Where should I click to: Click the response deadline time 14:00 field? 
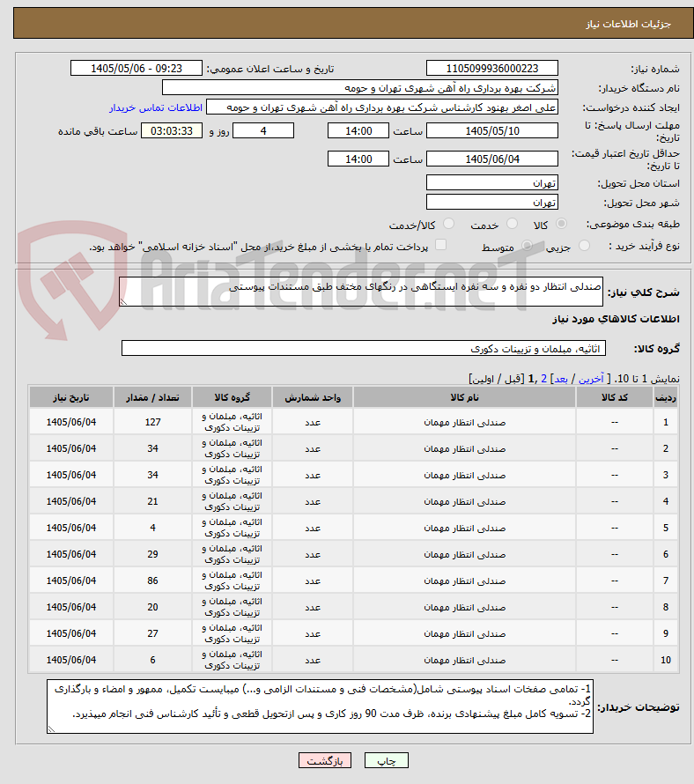[x=358, y=131]
